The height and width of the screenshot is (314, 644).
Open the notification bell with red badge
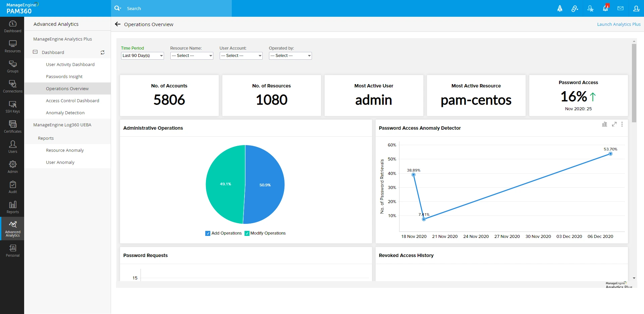coord(605,8)
